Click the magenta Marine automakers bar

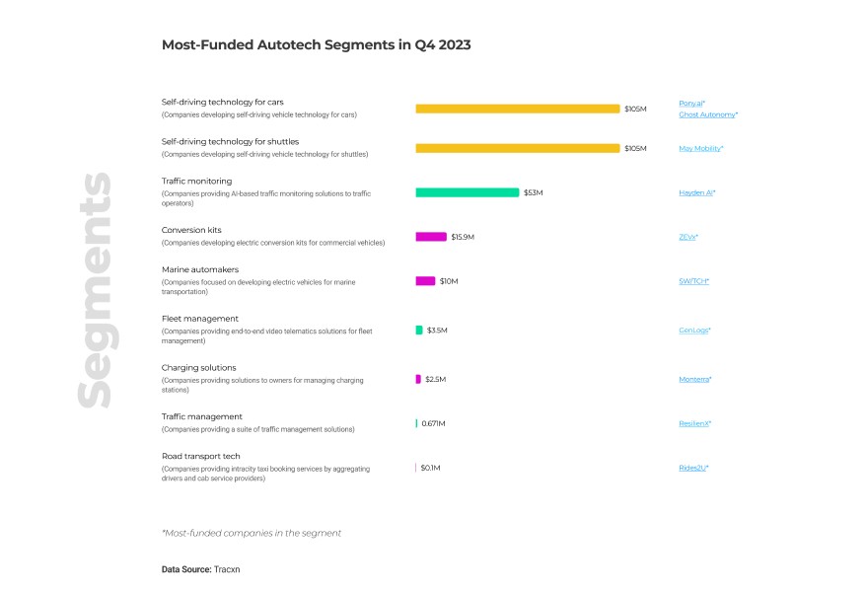(425, 281)
